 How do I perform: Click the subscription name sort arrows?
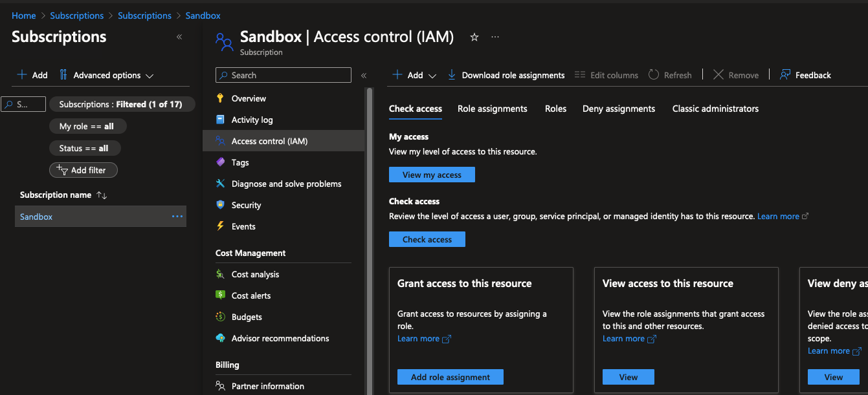pos(101,195)
